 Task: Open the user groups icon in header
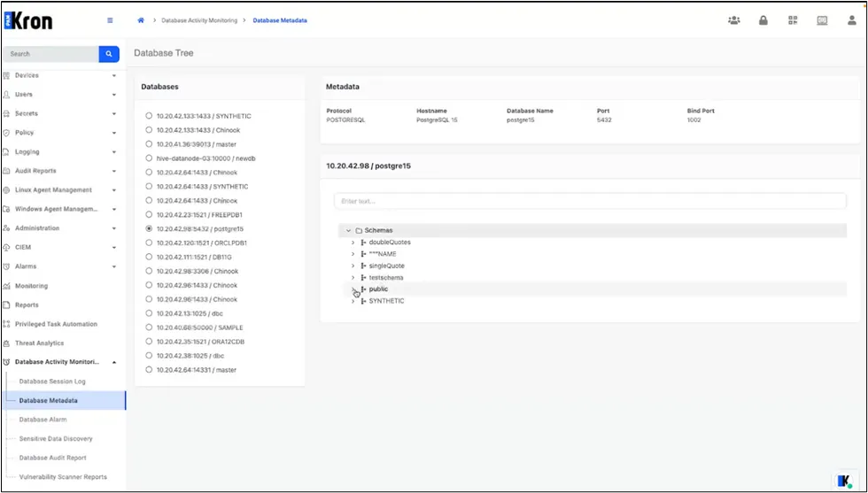click(734, 20)
